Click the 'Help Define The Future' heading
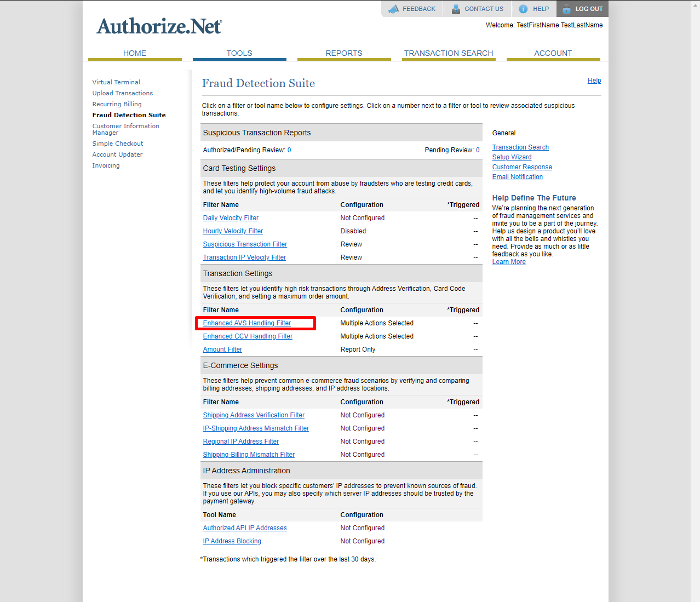This screenshot has height=602, width=700. [534, 198]
